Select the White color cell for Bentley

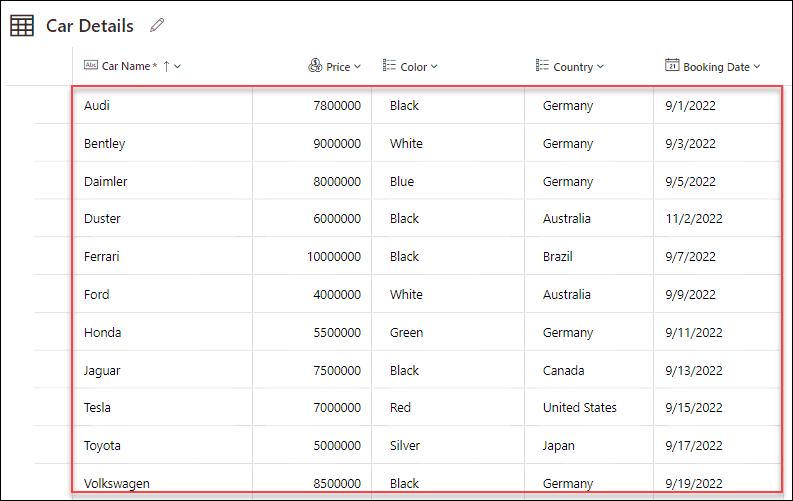click(448, 143)
